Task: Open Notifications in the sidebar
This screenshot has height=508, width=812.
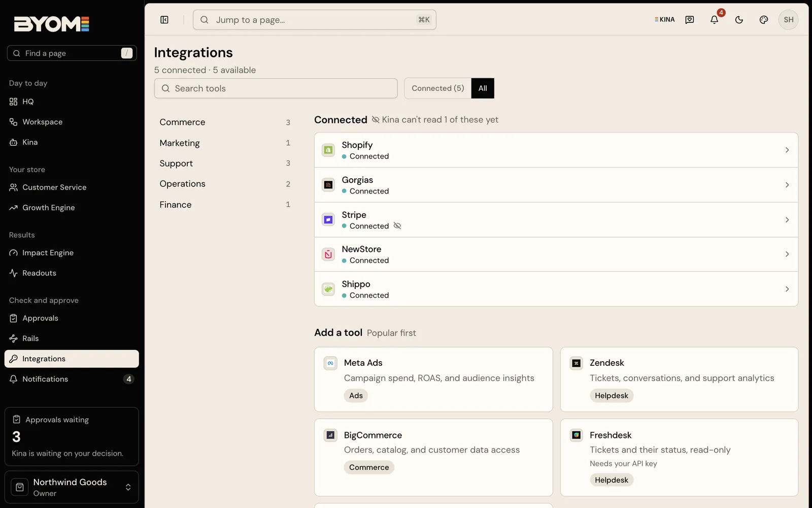Action: pyautogui.click(x=72, y=379)
